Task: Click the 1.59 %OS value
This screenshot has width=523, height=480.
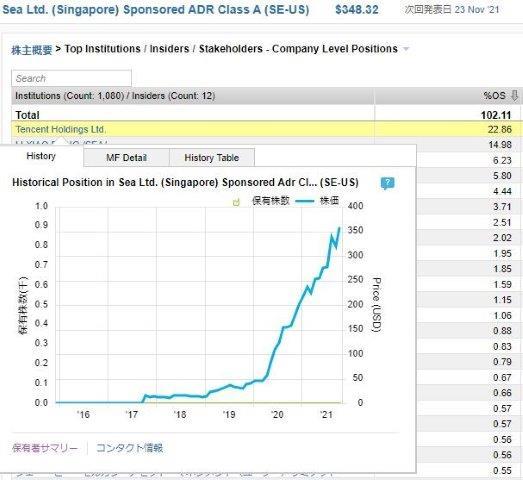Action: tap(502, 285)
